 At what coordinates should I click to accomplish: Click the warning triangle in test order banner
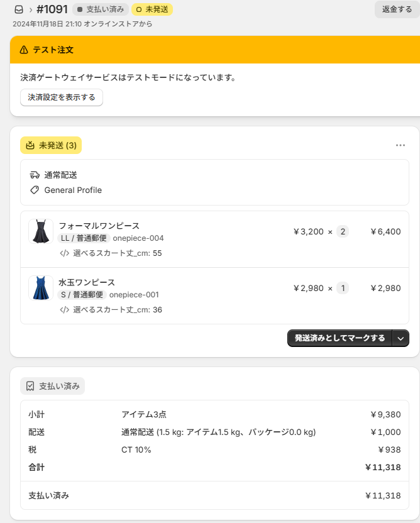coord(24,50)
